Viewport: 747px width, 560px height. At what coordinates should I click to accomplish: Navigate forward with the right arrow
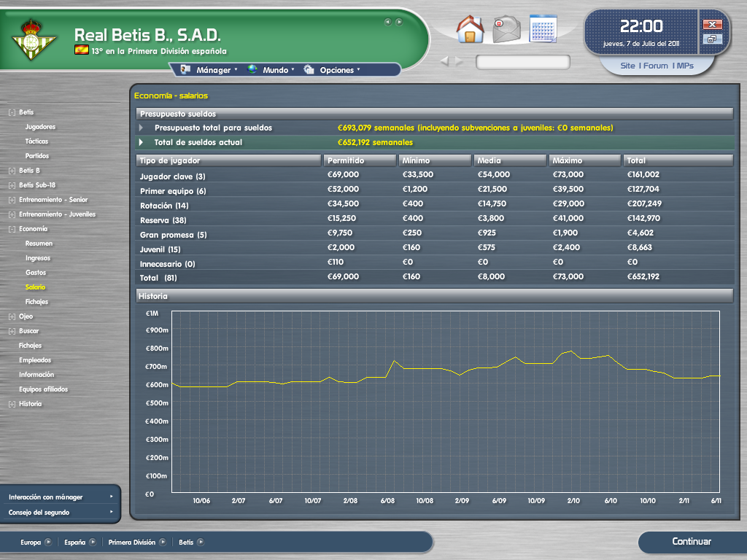pyautogui.click(x=459, y=61)
